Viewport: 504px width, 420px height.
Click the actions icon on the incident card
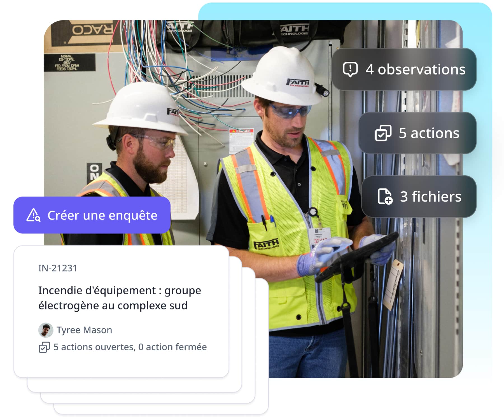click(44, 347)
